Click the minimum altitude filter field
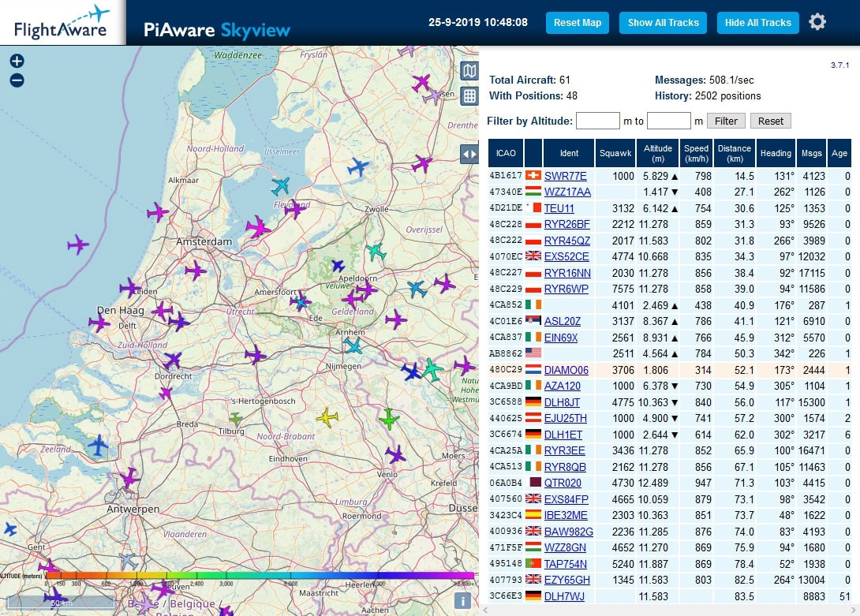 (x=597, y=121)
